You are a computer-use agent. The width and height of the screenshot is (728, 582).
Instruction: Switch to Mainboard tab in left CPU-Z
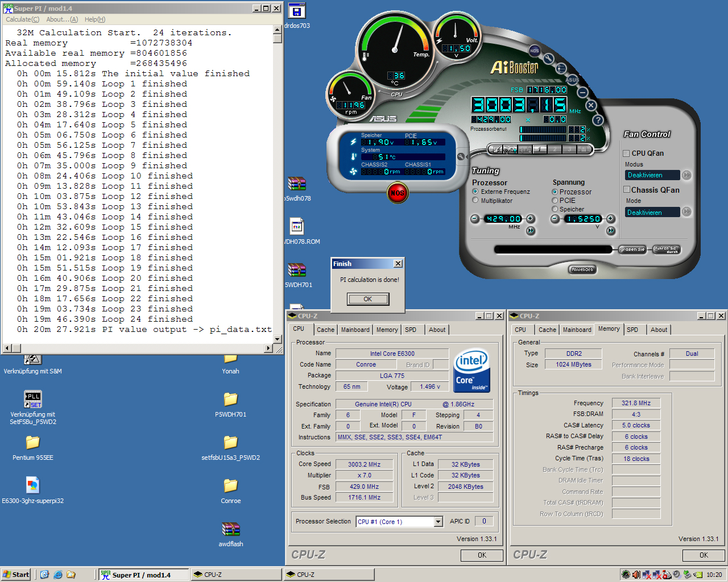tap(355, 330)
